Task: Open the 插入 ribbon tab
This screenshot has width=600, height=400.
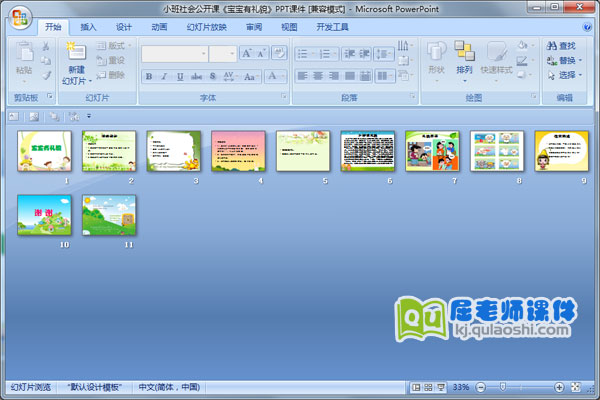Action: tap(88, 27)
